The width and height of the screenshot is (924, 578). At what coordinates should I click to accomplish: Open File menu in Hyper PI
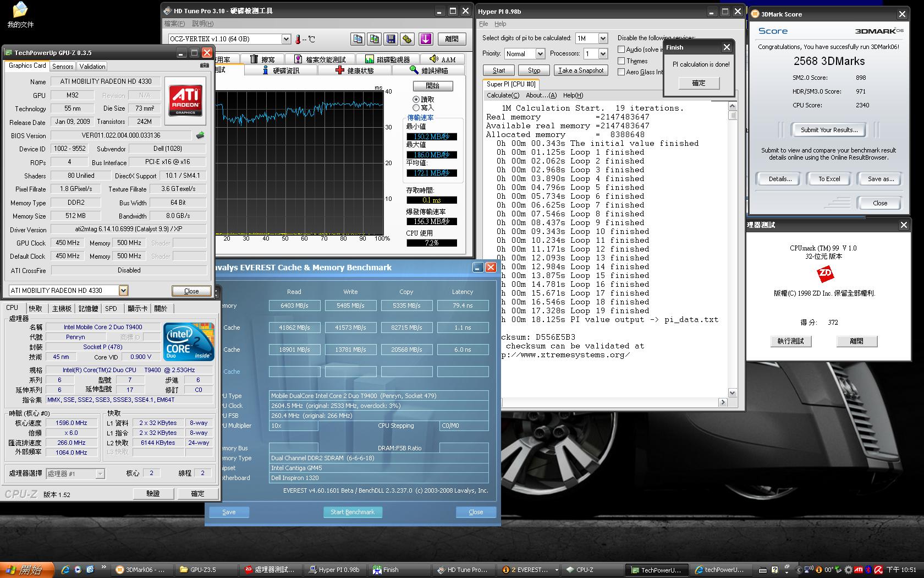(483, 24)
